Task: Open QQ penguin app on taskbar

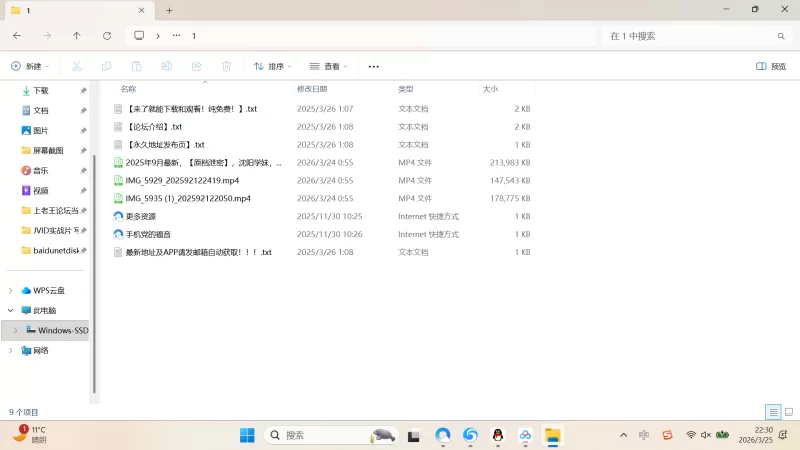Action: coord(497,435)
